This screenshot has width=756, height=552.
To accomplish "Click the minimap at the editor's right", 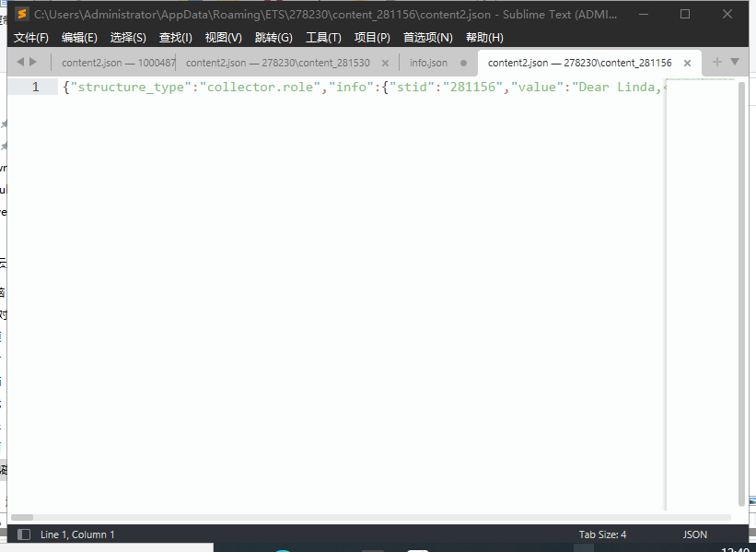I will 701,294.
